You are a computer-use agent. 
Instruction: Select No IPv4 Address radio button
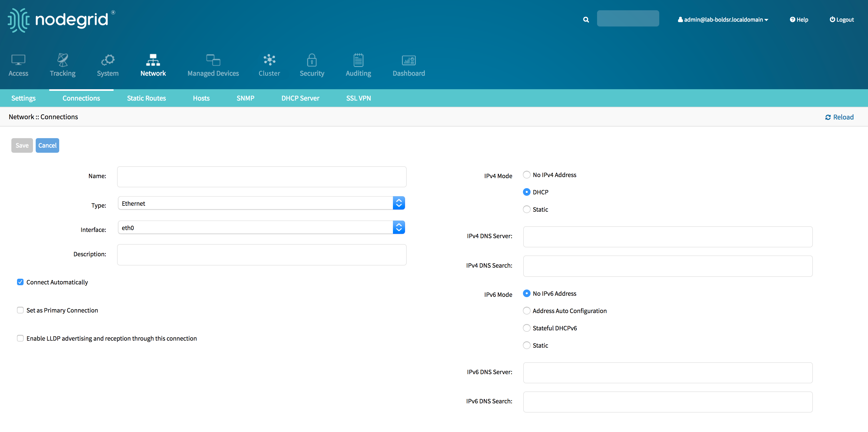[526, 175]
